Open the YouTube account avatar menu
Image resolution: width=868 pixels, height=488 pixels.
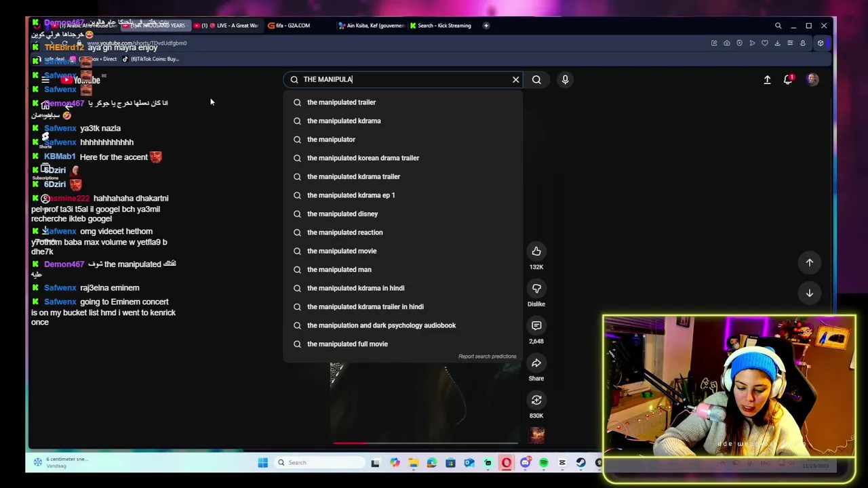pyautogui.click(x=812, y=79)
